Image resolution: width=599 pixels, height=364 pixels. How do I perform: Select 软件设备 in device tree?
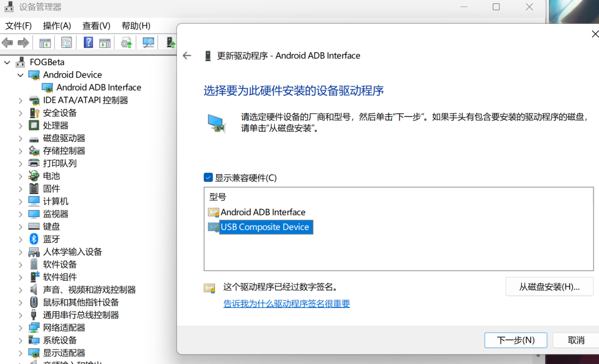[60, 264]
